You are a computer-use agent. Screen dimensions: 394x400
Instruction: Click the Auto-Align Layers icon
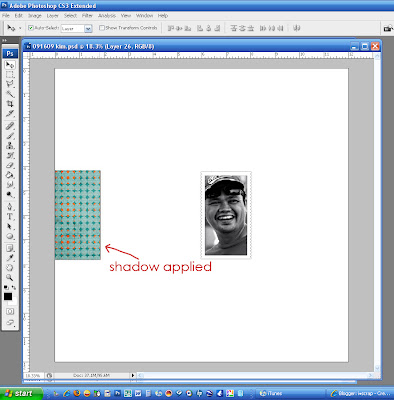296,28
